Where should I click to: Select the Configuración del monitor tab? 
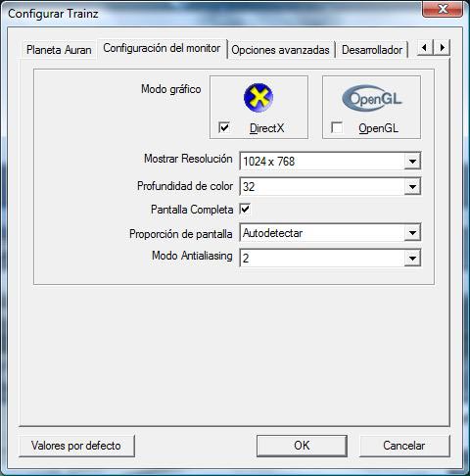[x=162, y=48]
